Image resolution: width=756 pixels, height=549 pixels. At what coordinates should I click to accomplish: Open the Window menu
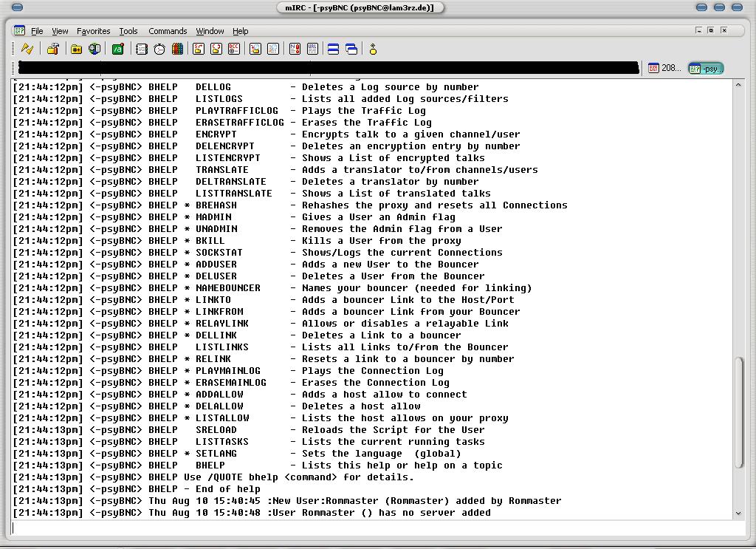coord(210,31)
